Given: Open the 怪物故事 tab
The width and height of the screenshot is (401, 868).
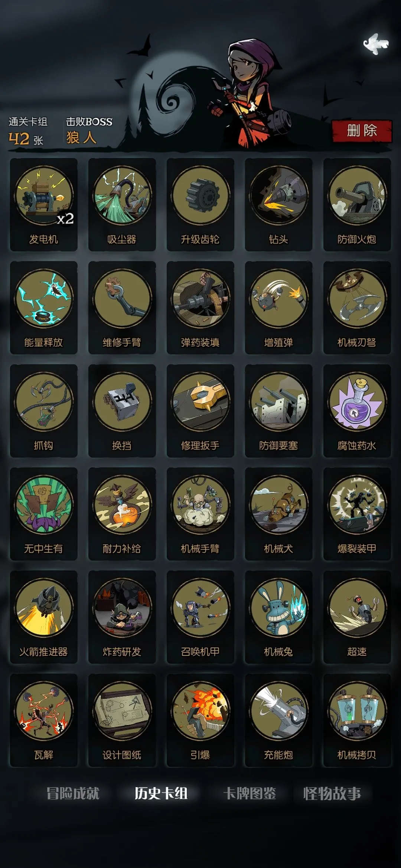Looking at the screenshot, I should 332,793.
